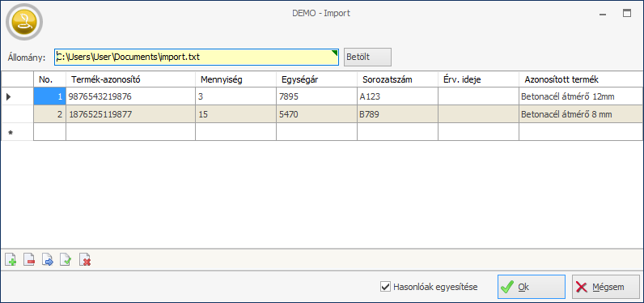Click the Betölt load button
The image size is (644, 303).
tap(367, 58)
